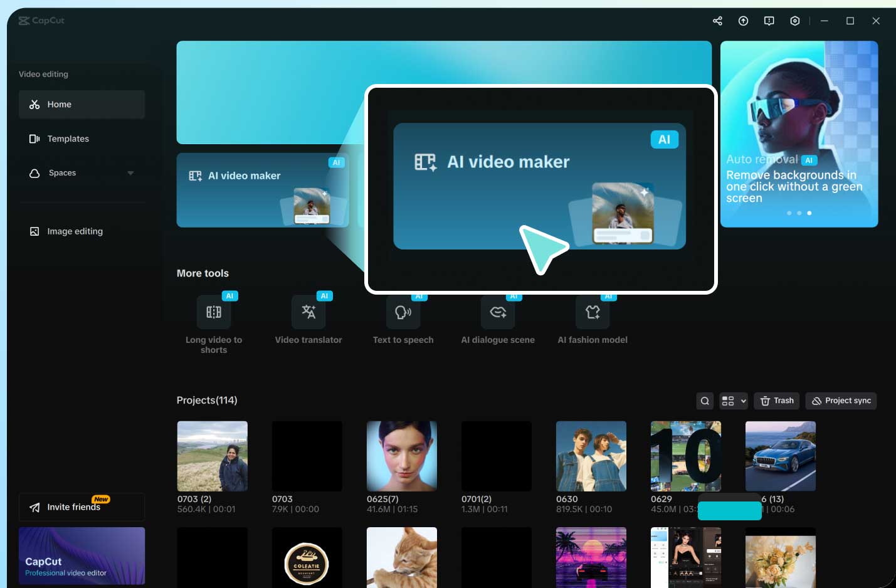
Task: Click the Auto removal promo banner
Action: pyautogui.click(x=799, y=134)
